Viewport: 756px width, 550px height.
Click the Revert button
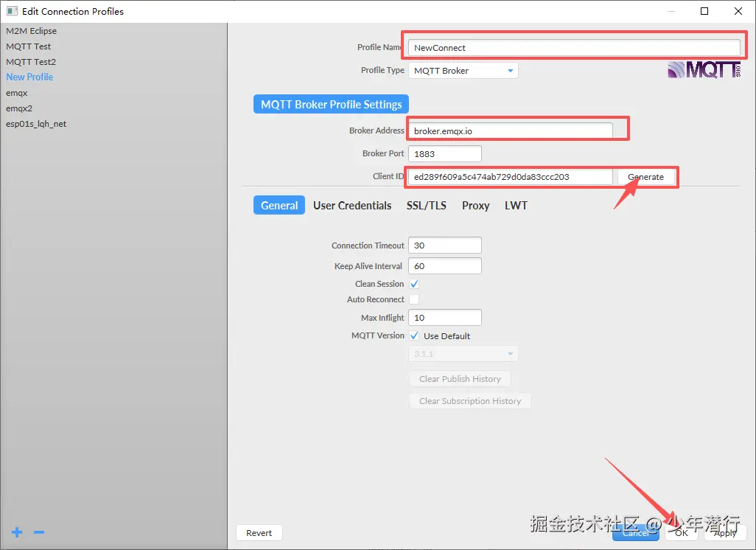pos(259,532)
